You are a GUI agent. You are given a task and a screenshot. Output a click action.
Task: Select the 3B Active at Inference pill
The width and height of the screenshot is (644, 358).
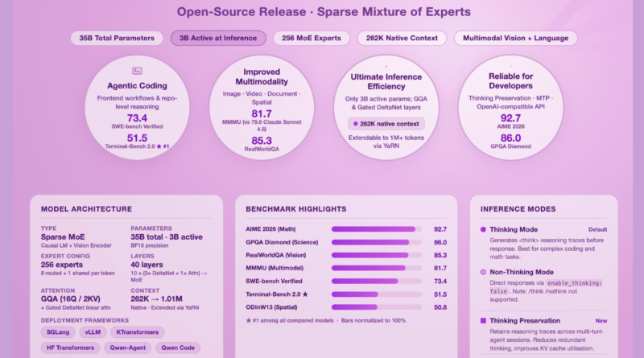(x=218, y=38)
